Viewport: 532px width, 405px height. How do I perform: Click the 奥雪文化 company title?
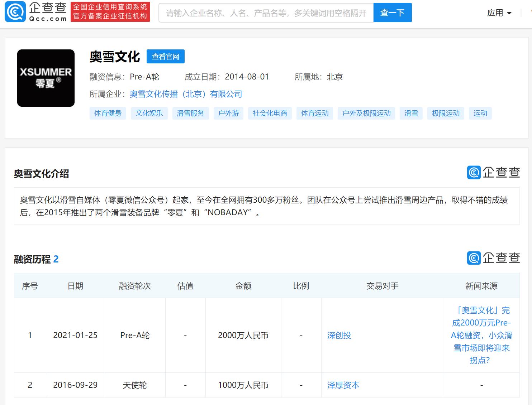pos(115,57)
